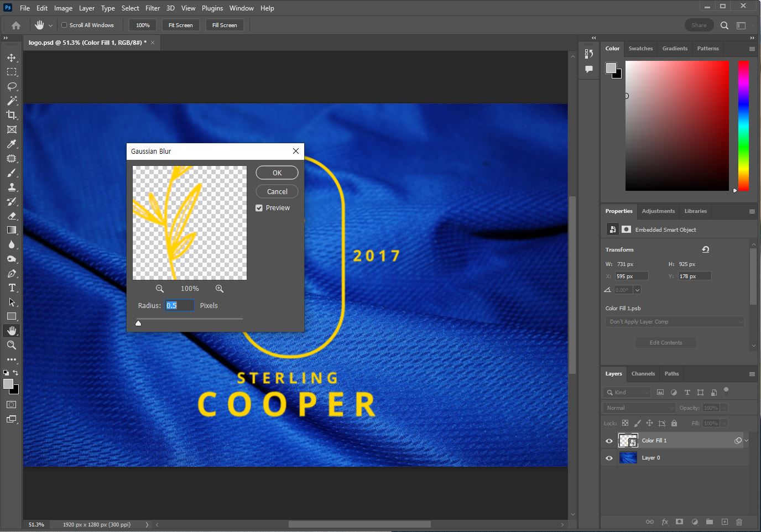Screen dimensions: 761x532
Task: Zoom in the Gaussian Blur preview
Action: click(x=220, y=289)
